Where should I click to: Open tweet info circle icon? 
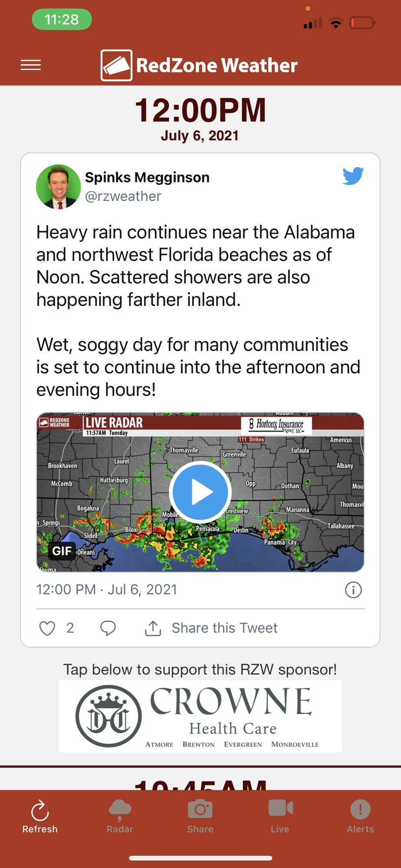click(x=353, y=590)
